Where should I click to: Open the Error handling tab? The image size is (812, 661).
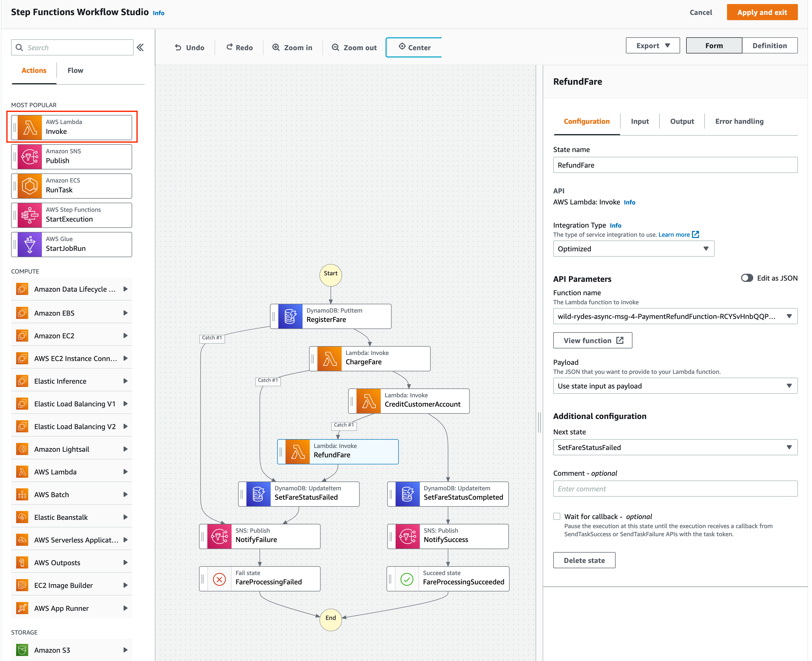coord(739,121)
